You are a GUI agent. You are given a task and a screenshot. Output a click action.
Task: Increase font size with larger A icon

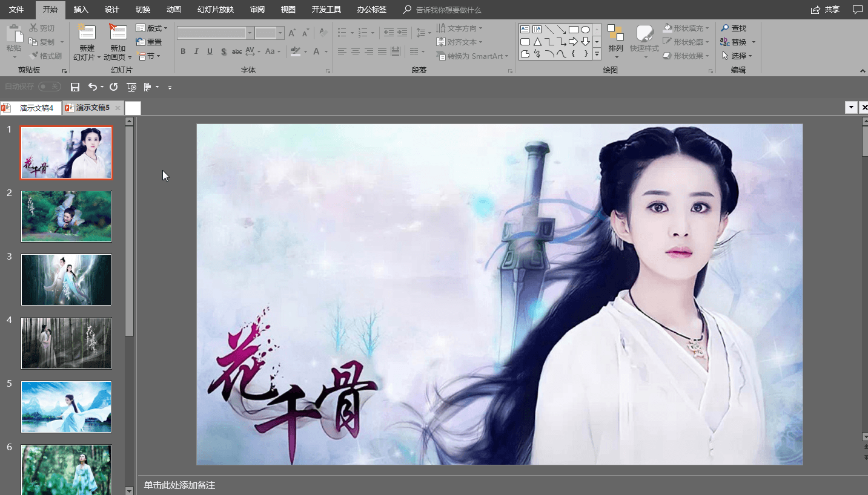(x=293, y=33)
